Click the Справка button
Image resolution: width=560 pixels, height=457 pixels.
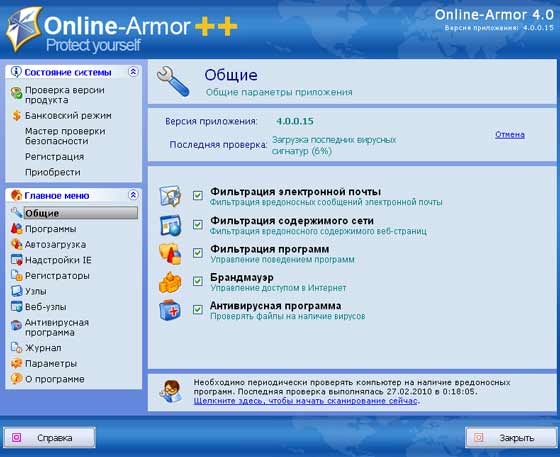coord(50,437)
